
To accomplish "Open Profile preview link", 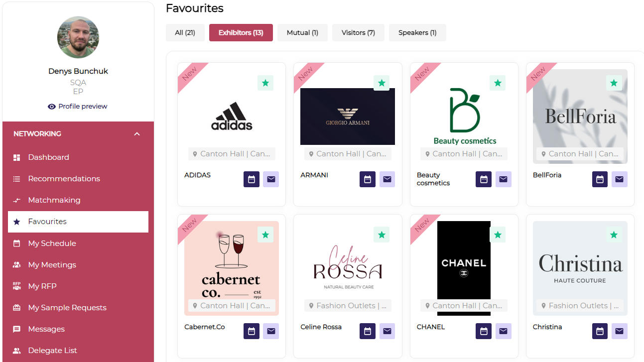I will (x=78, y=107).
